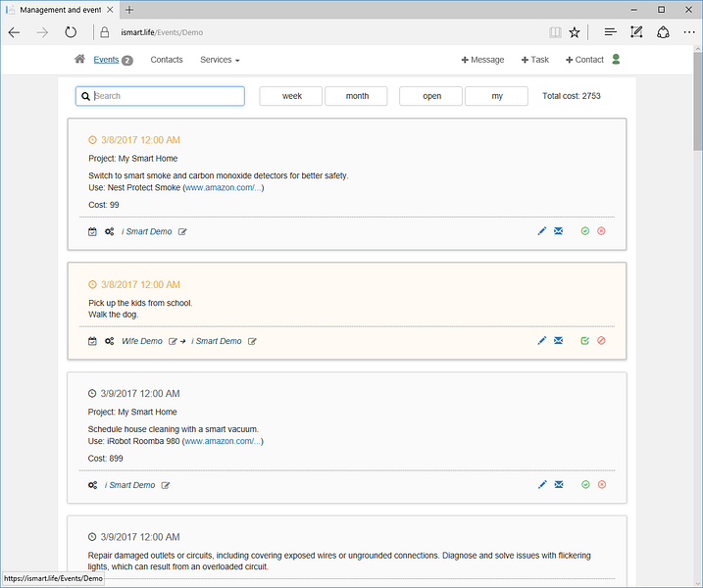Cancel the Nest Protect event

601,231
